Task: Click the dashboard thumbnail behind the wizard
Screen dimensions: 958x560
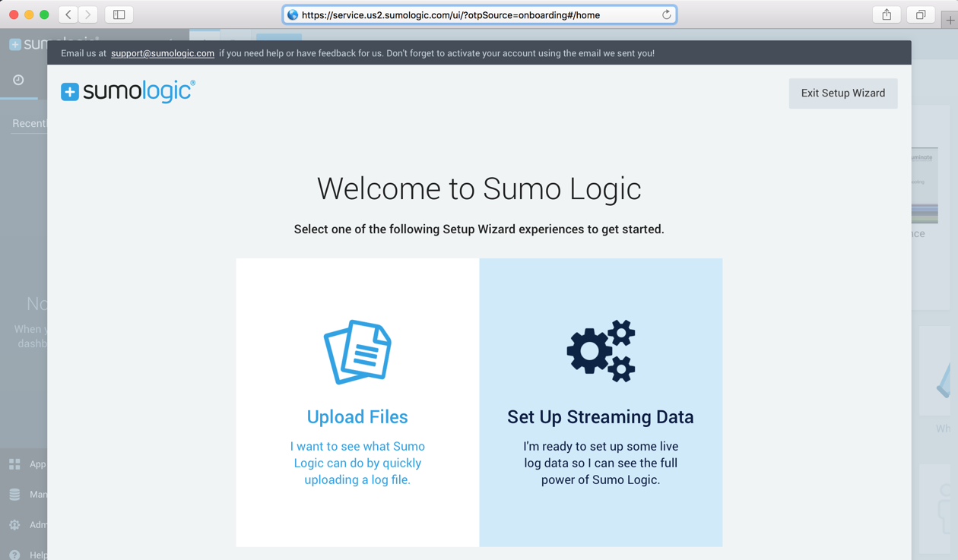Action: (x=925, y=185)
